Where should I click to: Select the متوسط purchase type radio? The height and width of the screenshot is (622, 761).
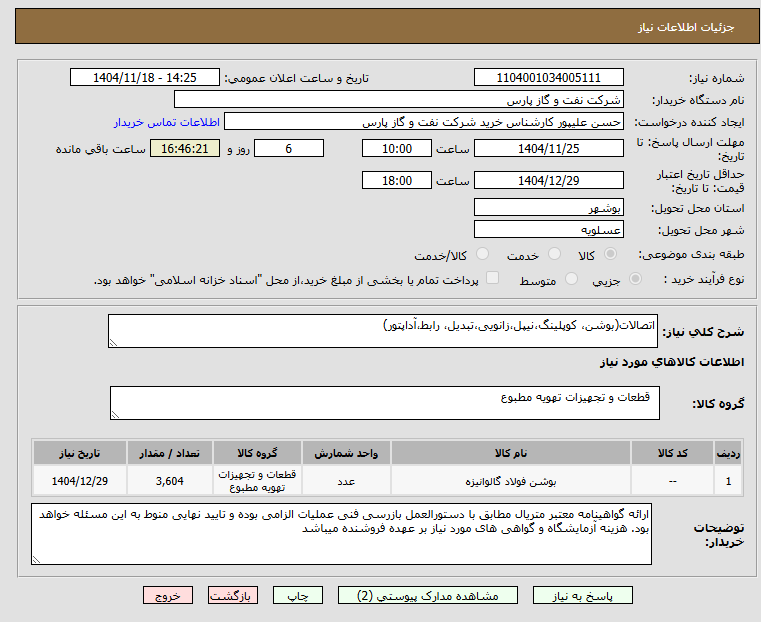point(571,278)
